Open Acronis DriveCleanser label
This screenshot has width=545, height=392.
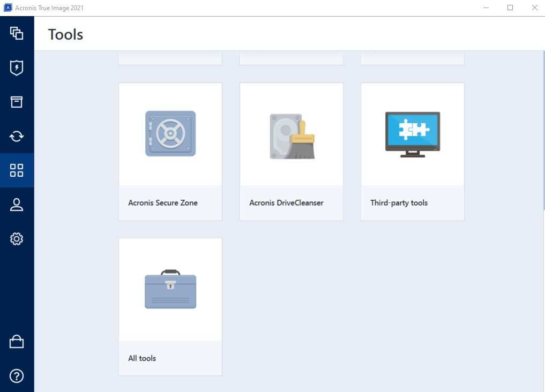pyautogui.click(x=286, y=203)
